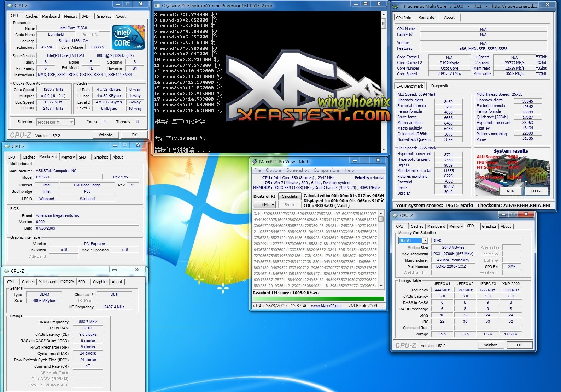561x392 pixels.
Task: Click Validate in the slot-selection CPU-Z window
Action: [491, 345]
